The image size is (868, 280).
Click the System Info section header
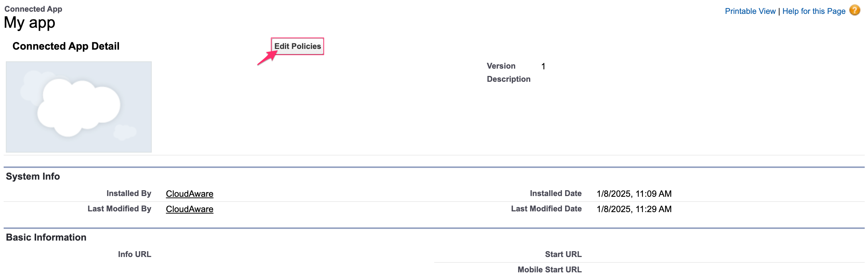point(33,176)
